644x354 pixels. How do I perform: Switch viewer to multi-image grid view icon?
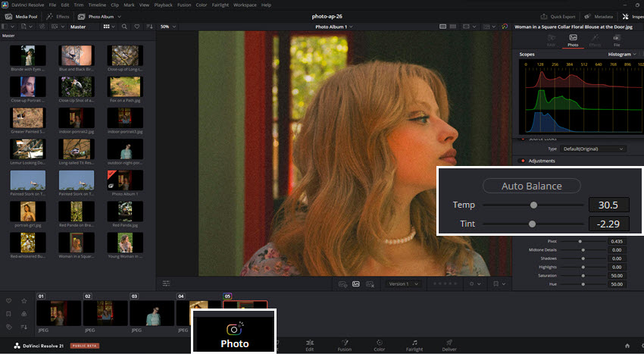[x=452, y=27]
